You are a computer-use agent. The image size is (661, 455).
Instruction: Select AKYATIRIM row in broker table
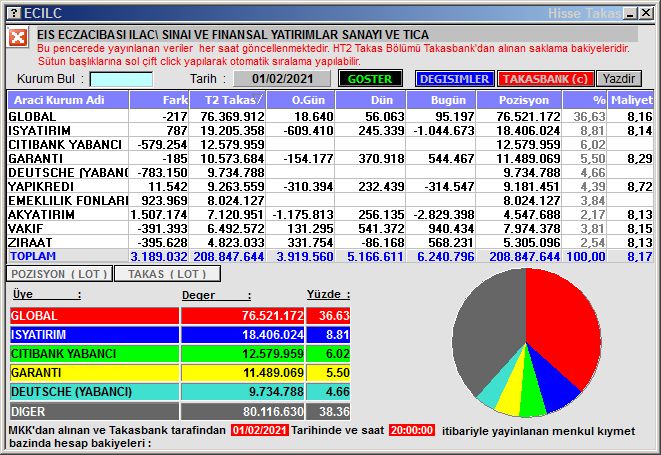click(x=330, y=214)
